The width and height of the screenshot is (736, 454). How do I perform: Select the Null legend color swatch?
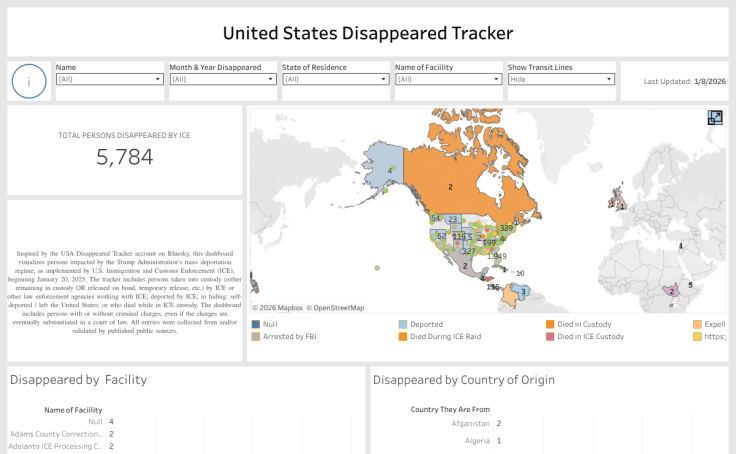point(257,324)
